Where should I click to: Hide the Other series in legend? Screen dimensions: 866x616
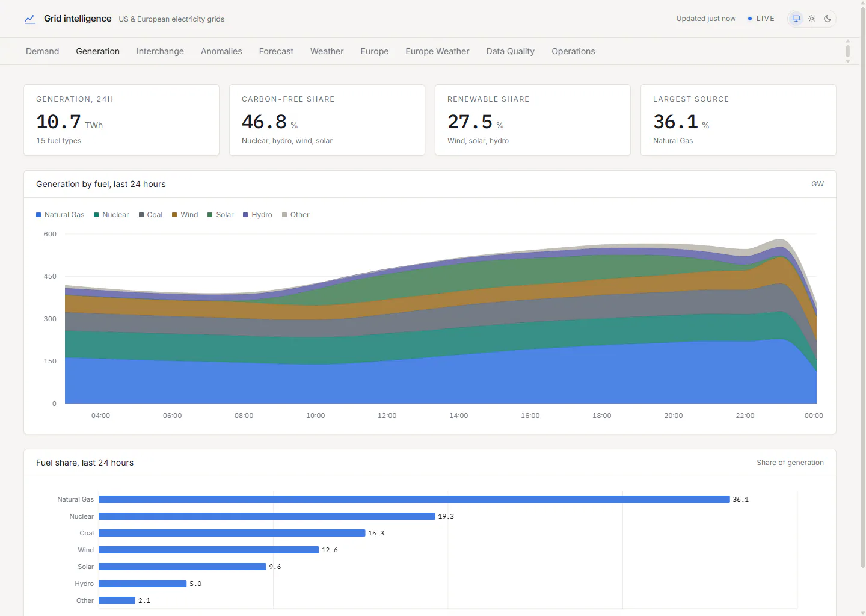(x=296, y=215)
